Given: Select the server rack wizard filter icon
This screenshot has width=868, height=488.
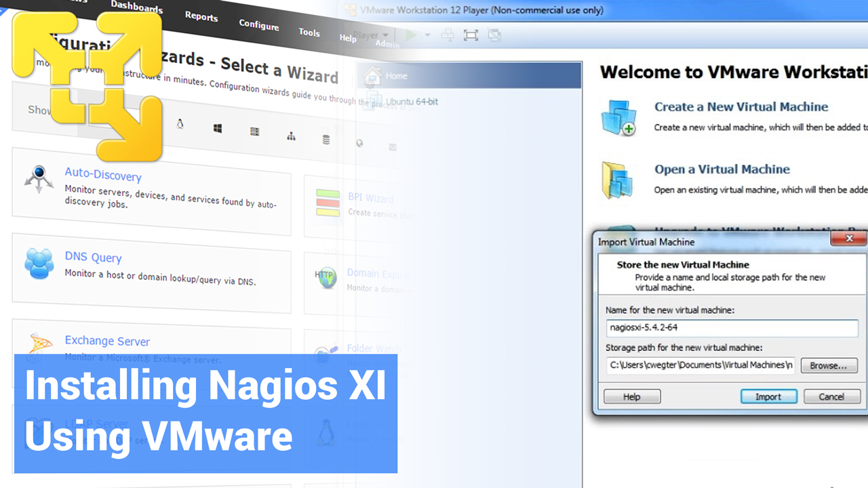Looking at the screenshot, I should [254, 131].
